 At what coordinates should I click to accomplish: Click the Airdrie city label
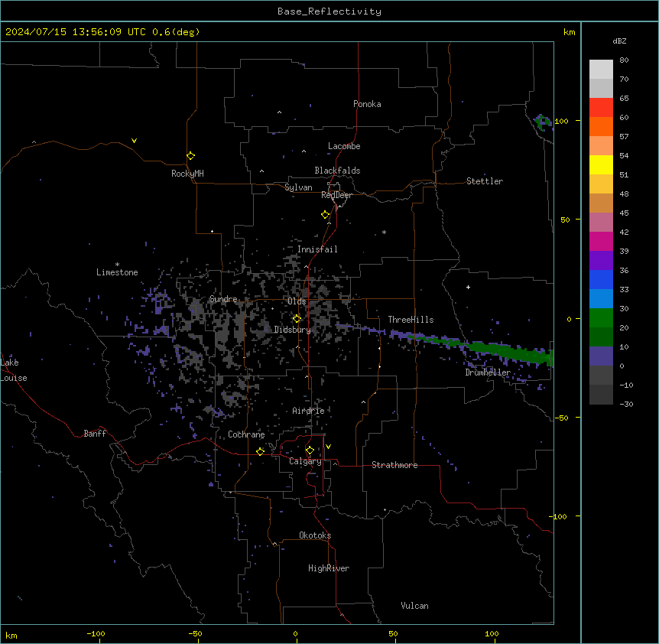click(x=308, y=411)
